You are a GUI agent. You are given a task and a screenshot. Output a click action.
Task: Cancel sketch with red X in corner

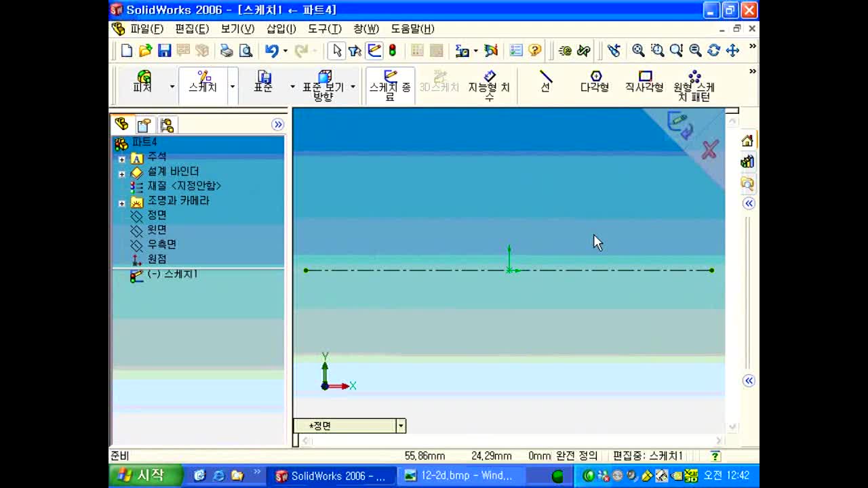(x=709, y=150)
